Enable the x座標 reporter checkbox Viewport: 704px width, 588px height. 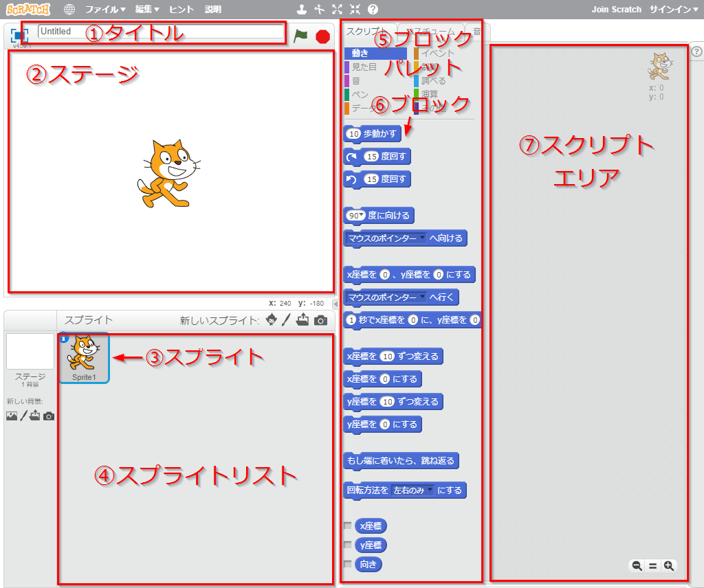click(348, 526)
